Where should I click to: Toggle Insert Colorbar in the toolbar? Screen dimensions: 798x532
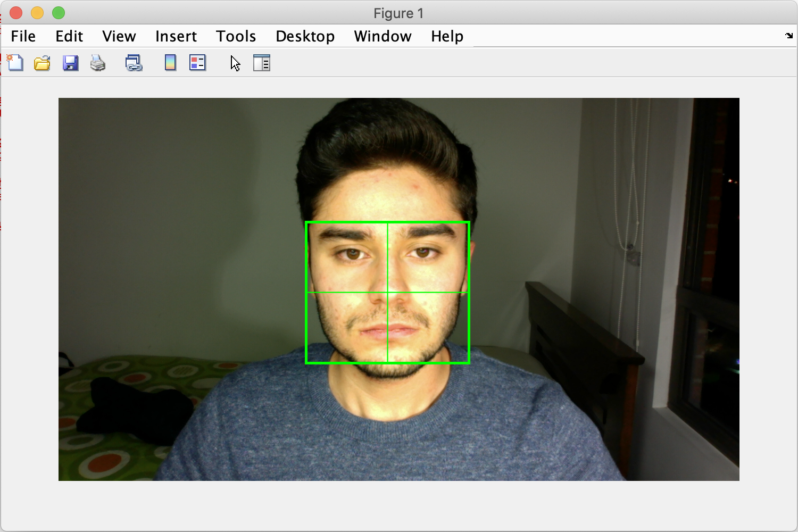(170, 63)
